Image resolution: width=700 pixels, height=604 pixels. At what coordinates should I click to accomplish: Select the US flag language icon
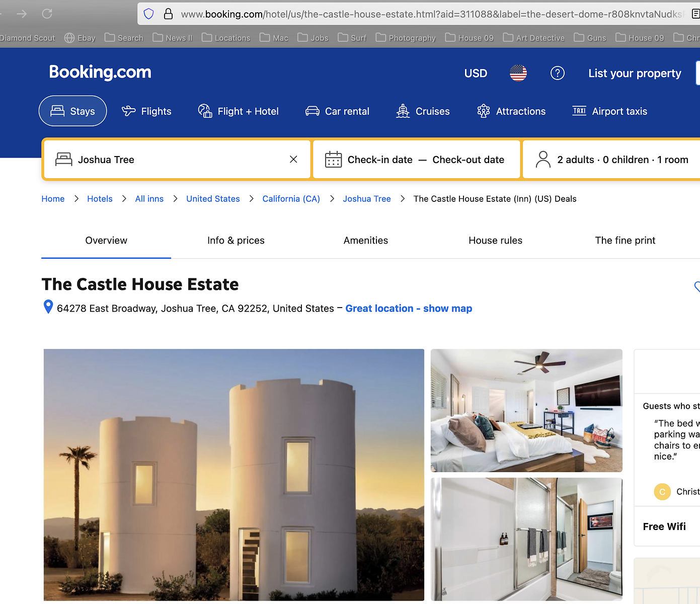pyautogui.click(x=518, y=73)
